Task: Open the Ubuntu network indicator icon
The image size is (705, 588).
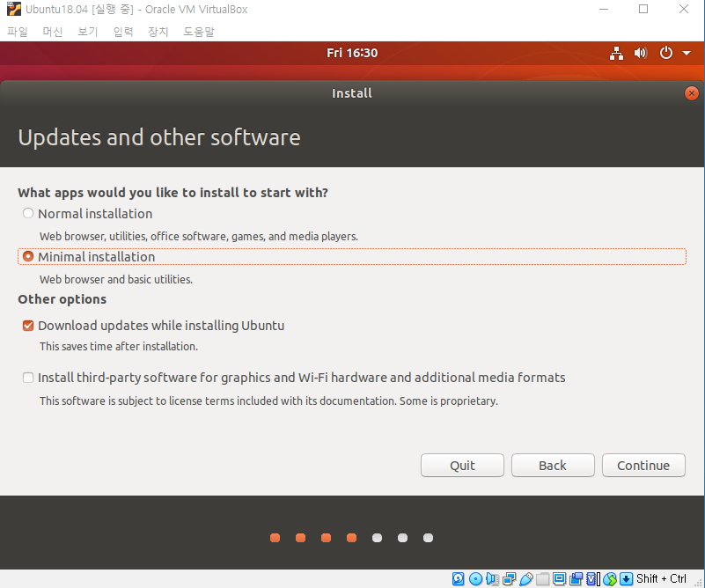Action: point(616,53)
